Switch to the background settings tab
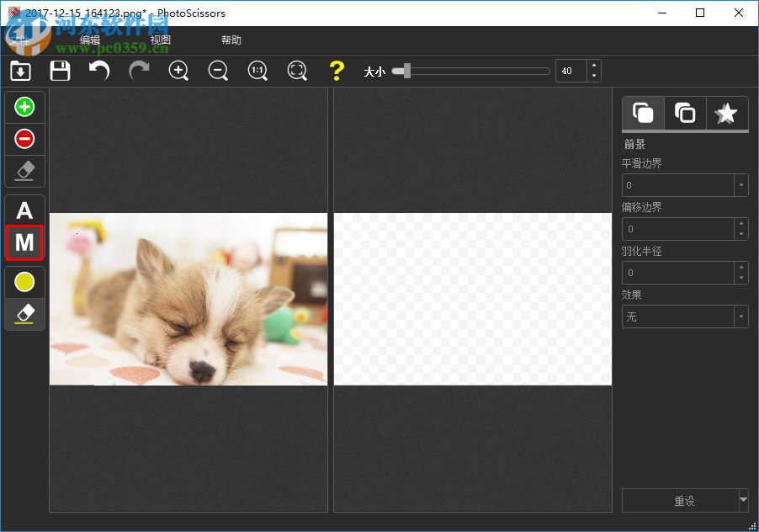The image size is (759, 532). (x=685, y=112)
